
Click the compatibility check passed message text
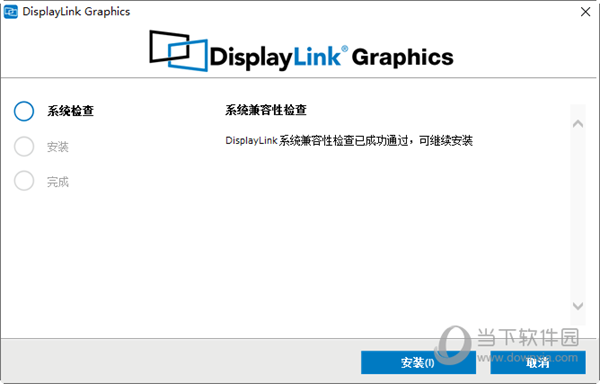[349, 141]
